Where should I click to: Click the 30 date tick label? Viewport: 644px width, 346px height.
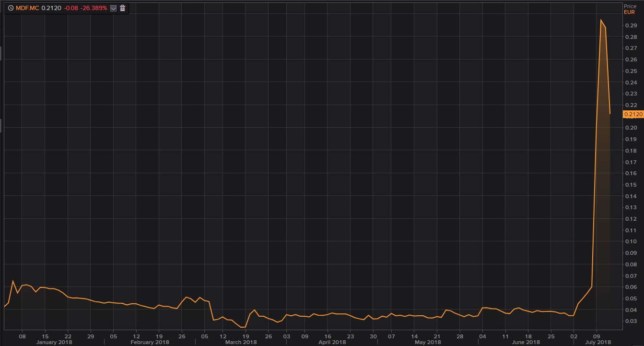(373, 336)
